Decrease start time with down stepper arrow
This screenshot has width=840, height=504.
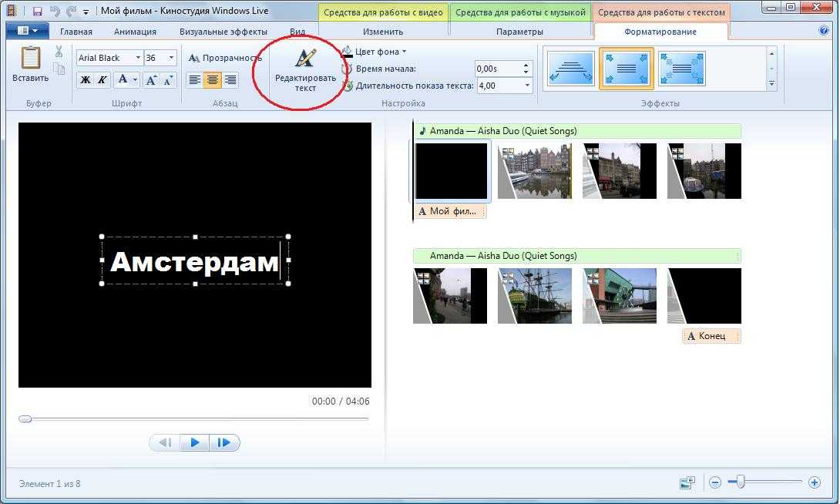tap(526, 72)
